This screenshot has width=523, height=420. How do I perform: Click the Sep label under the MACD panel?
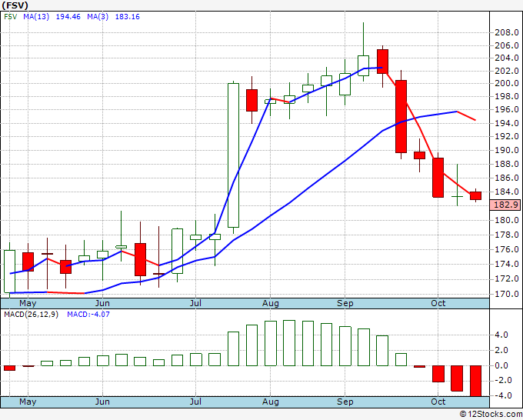tap(345, 402)
